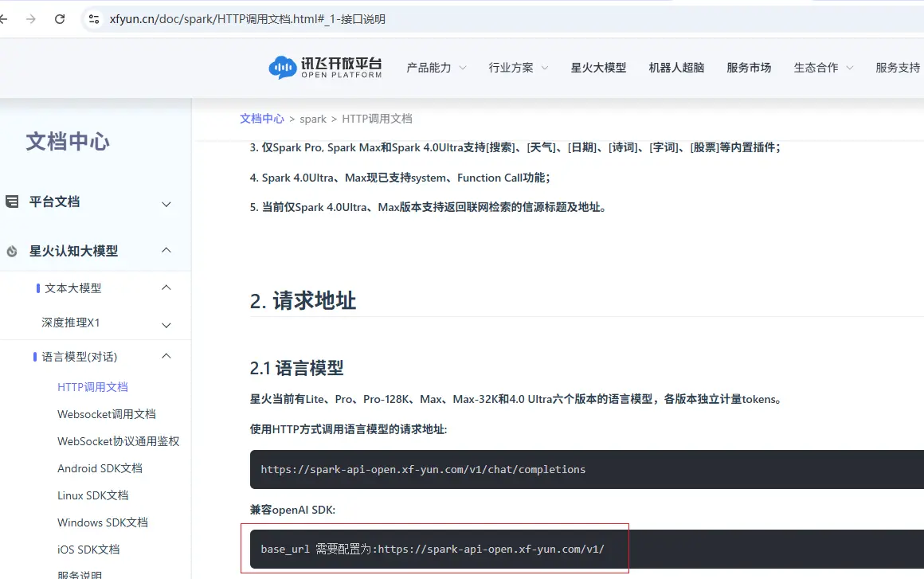Open the 产品能力 navigation dropdown
Screen dimensions: 924x579
pyautogui.click(x=436, y=68)
